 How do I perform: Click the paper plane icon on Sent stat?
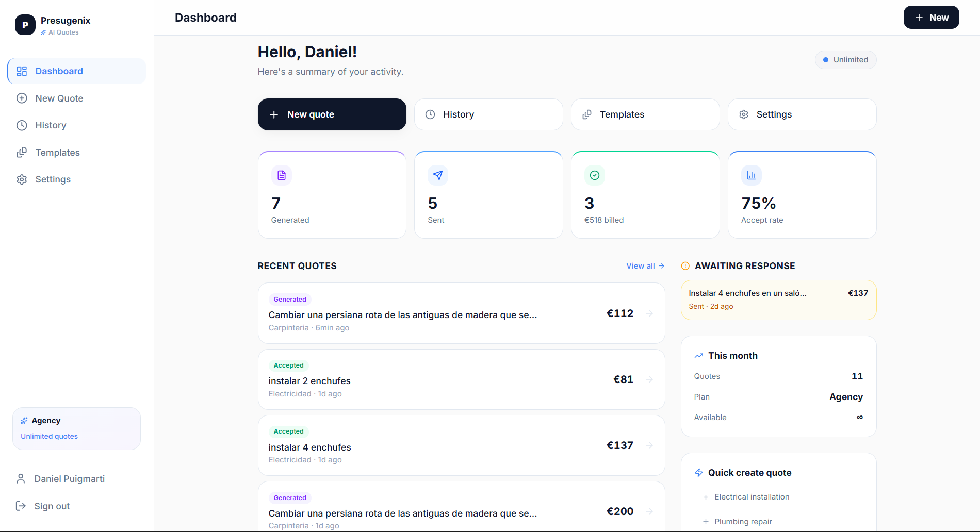coord(438,175)
